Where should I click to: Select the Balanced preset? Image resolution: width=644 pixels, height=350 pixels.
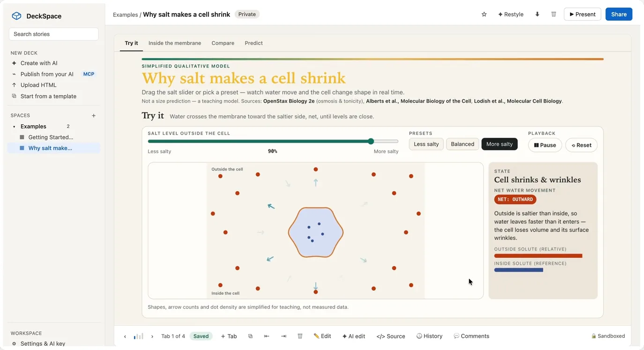click(x=463, y=144)
